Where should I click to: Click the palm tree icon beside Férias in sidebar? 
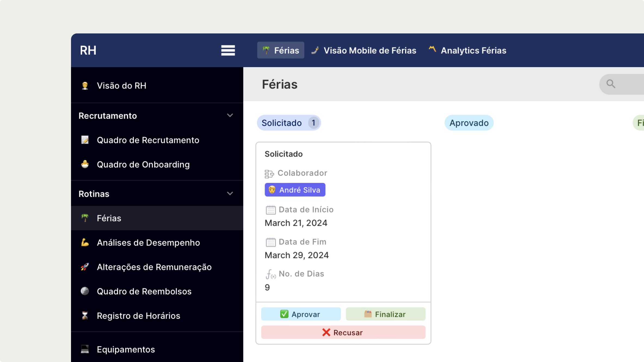point(85,218)
